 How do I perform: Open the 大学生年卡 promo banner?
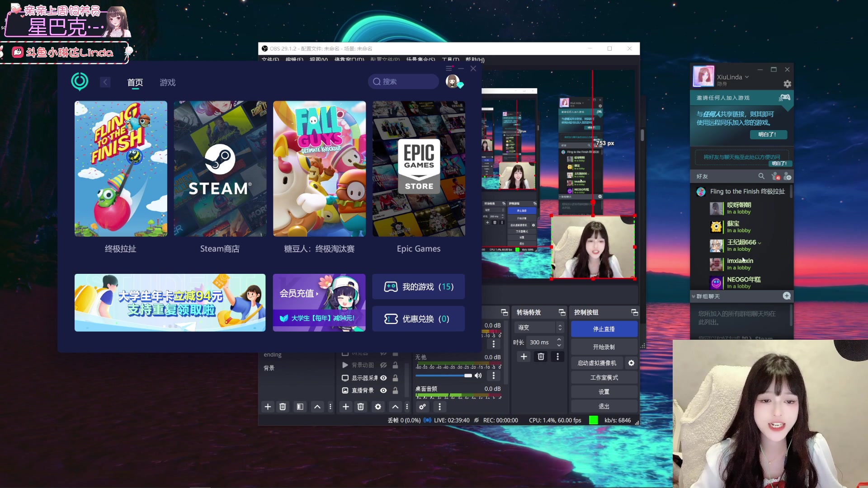click(x=170, y=302)
